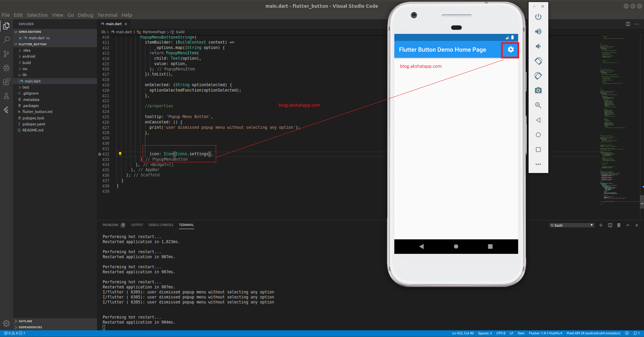Open the File menu

tap(6, 15)
